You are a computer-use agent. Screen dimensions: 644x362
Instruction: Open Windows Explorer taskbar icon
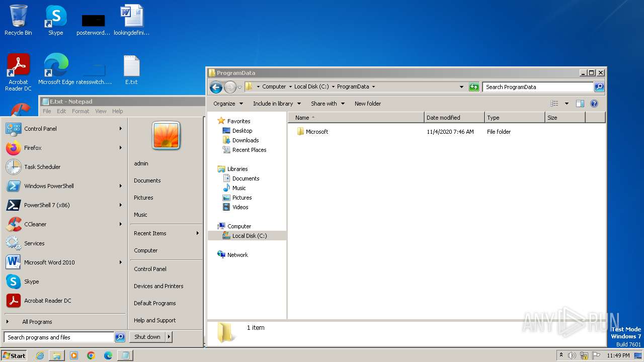pos(57,355)
